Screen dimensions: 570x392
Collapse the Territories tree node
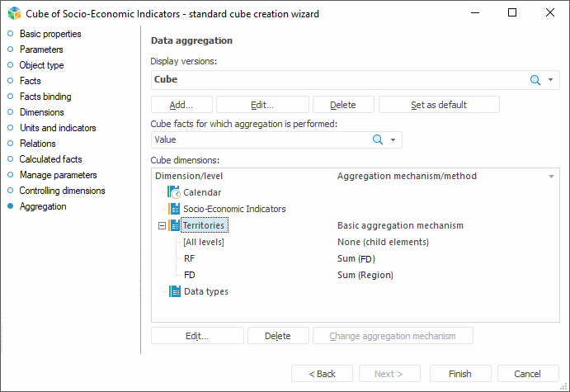click(x=162, y=225)
